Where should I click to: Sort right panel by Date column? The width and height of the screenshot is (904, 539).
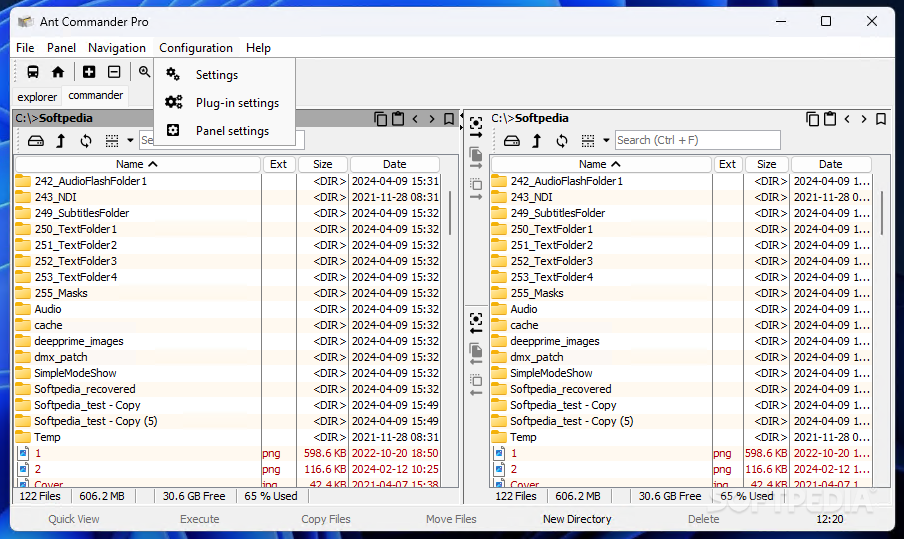[831, 164]
